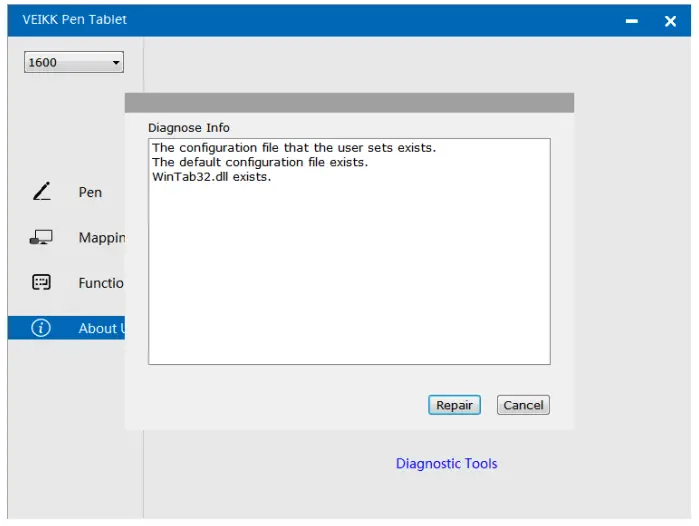
Task: Click inside the Diagnose Info text box
Action: (x=349, y=251)
